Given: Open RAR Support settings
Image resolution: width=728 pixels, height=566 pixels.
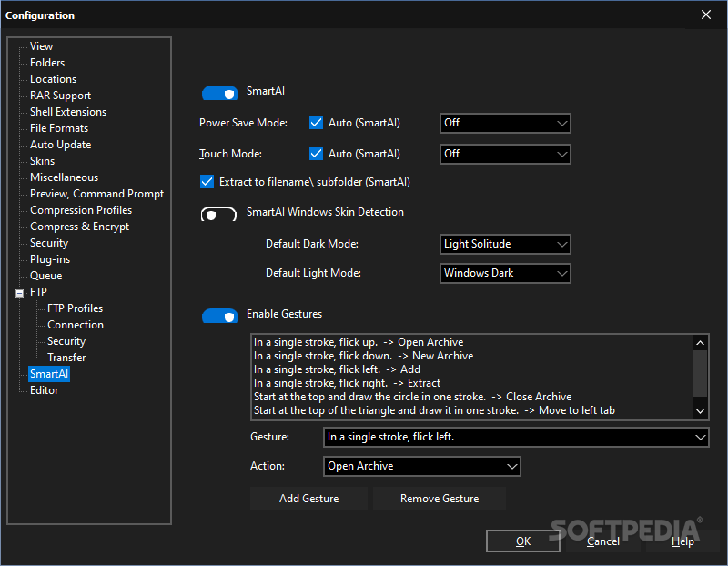Looking at the screenshot, I should [60, 96].
